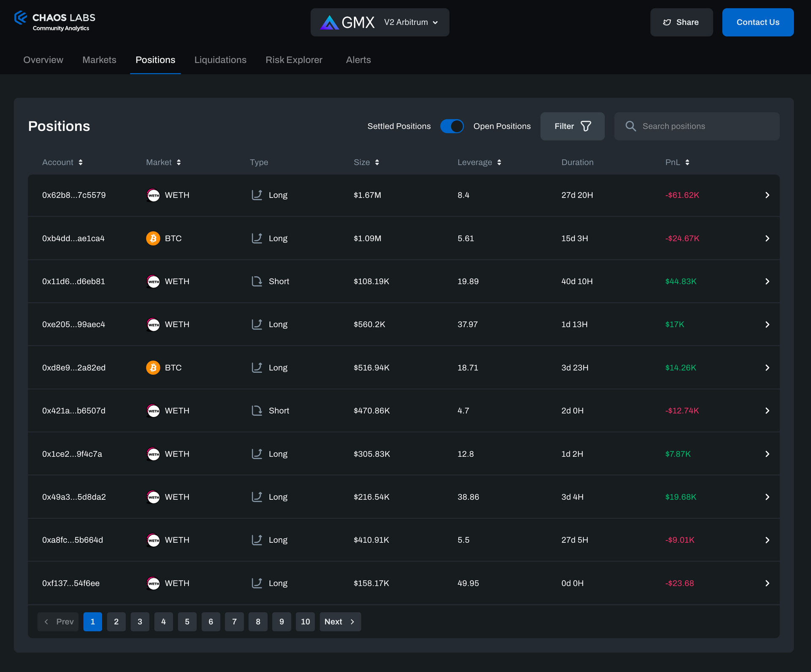Click the Chaos Labs logo icon

tap(21, 18)
